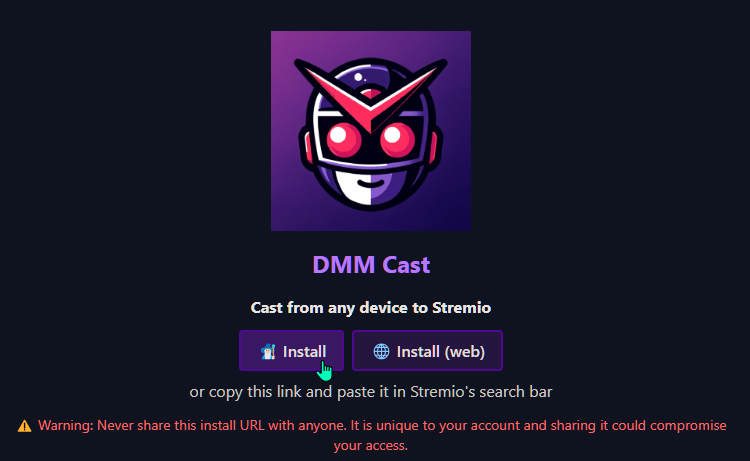Click the robot logo's right red eye
750x461 pixels.
tap(397, 139)
